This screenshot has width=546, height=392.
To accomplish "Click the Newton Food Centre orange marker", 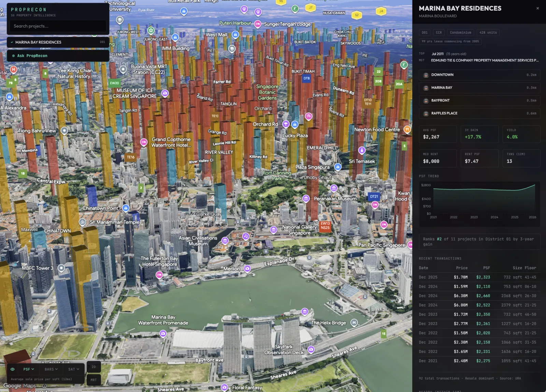I will 407,129.
